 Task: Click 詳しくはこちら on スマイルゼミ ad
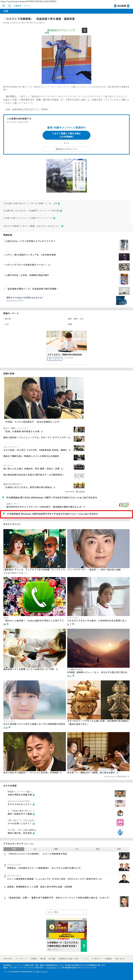pyautogui.click(x=55, y=359)
